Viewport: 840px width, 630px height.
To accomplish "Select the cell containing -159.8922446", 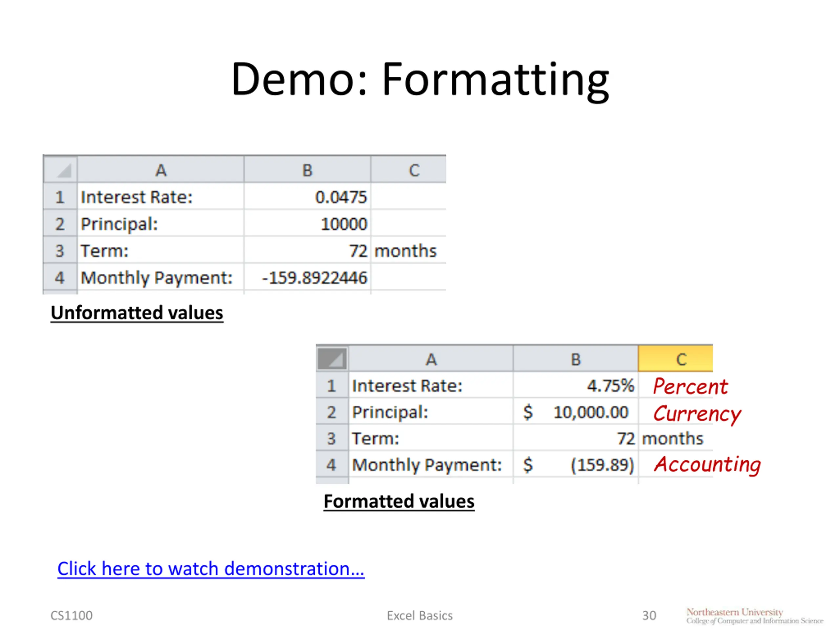I will click(307, 278).
